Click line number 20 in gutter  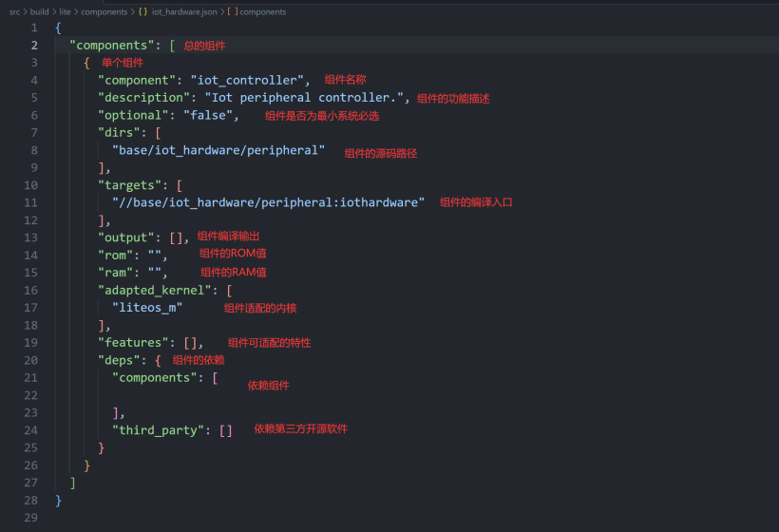point(30,360)
